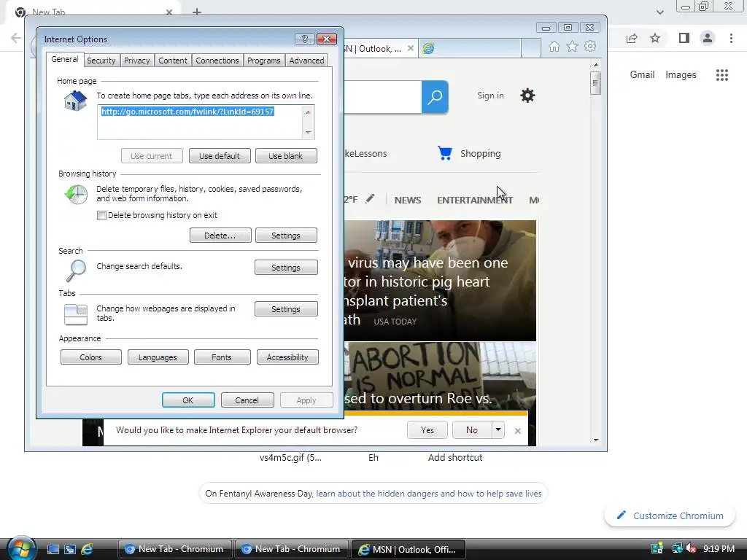Viewport: 747px width, 560px height.
Task: Open the fentanyl awareness link
Action: coord(429,494)
